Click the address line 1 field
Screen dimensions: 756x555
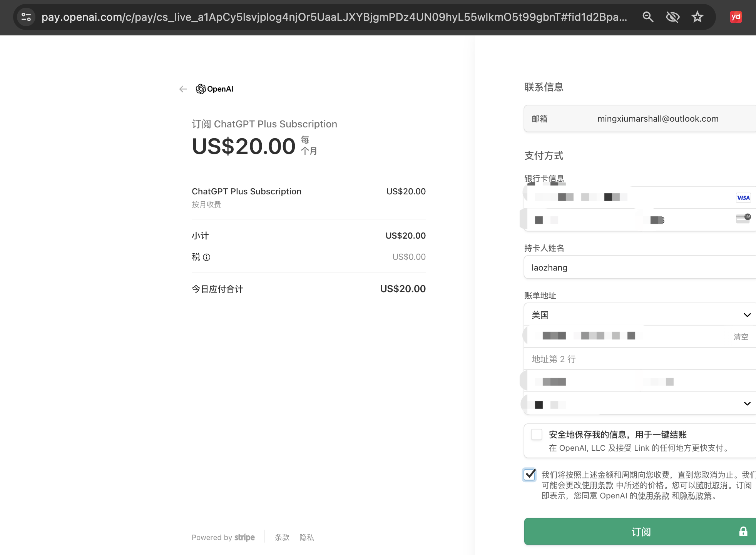[640, 337]
